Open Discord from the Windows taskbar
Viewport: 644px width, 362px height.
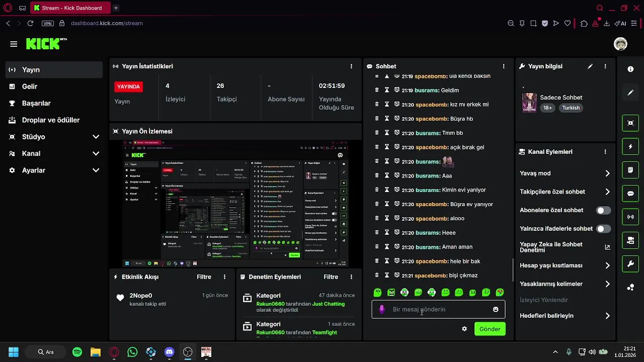[169, 352]
